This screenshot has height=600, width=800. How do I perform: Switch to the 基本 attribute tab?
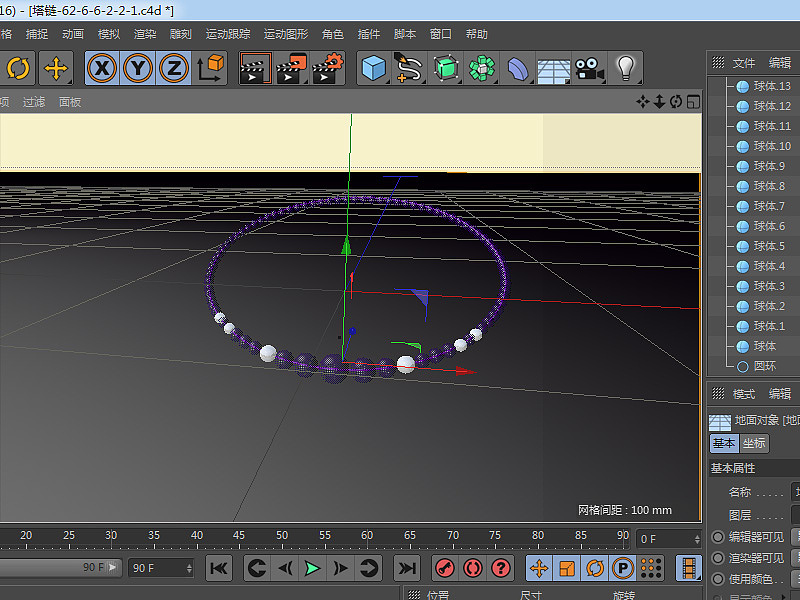coord(723,443)
